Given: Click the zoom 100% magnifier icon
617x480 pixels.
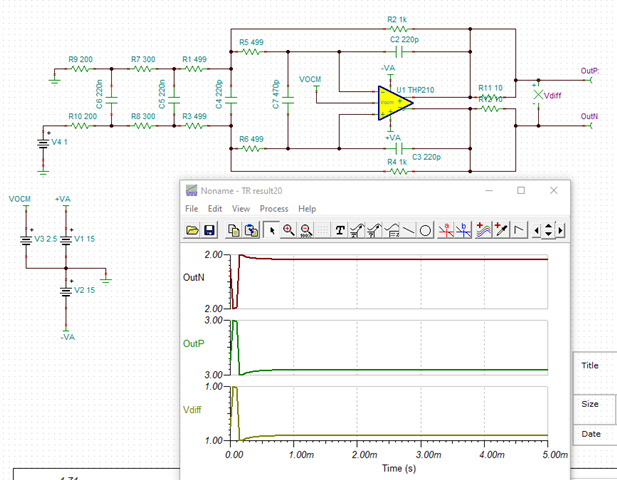Looking at the screenshot, I should point(306,231).
